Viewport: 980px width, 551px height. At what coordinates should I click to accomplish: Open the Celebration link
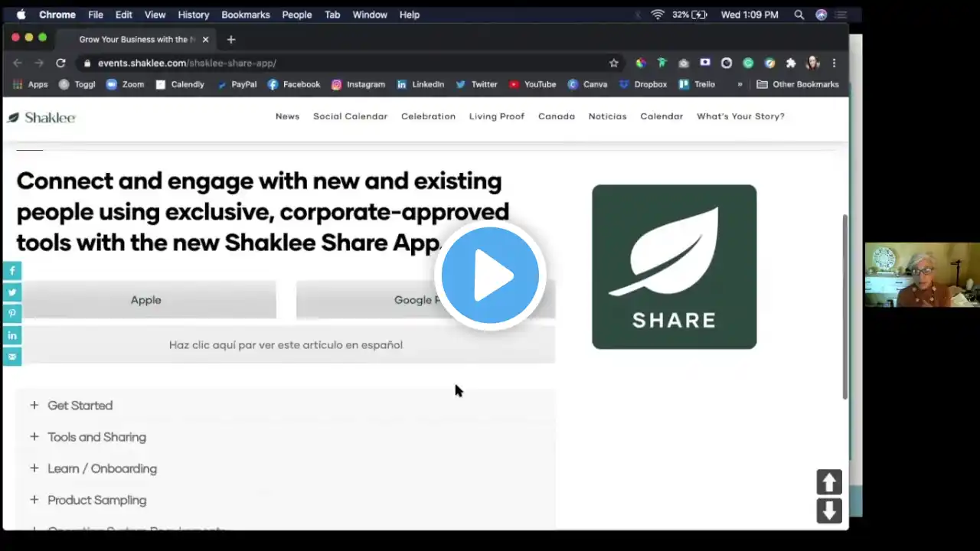pyautogui.click(x=428, y=116)
